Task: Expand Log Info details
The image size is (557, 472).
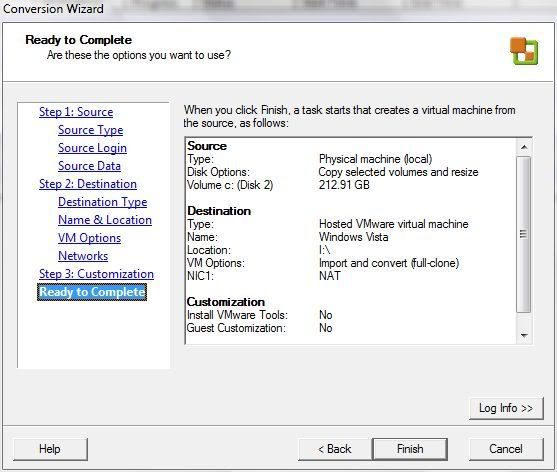Action: (506, 408)
